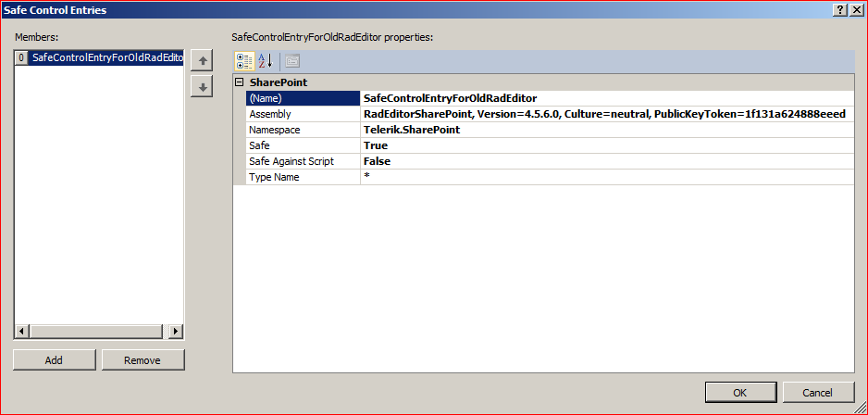Collapse the SharePoint property category
Screen dimensions: 868x415
point(240,82)
